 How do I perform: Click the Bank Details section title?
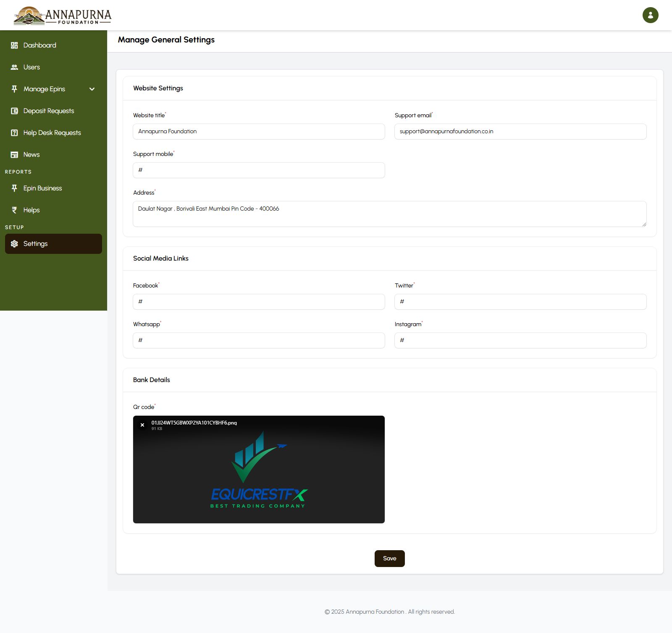pos(152,380)
